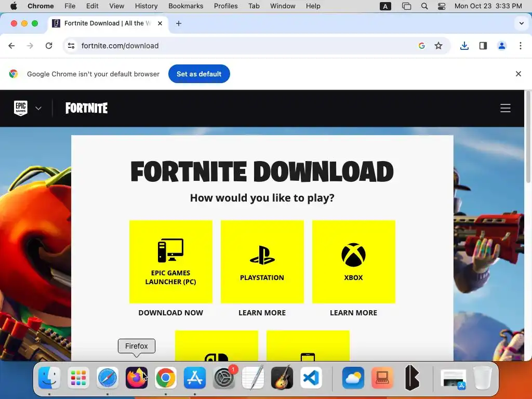This screenshot has height=399, width=532.
Task: Open App Store from the Dock
Action: [195, 378]
